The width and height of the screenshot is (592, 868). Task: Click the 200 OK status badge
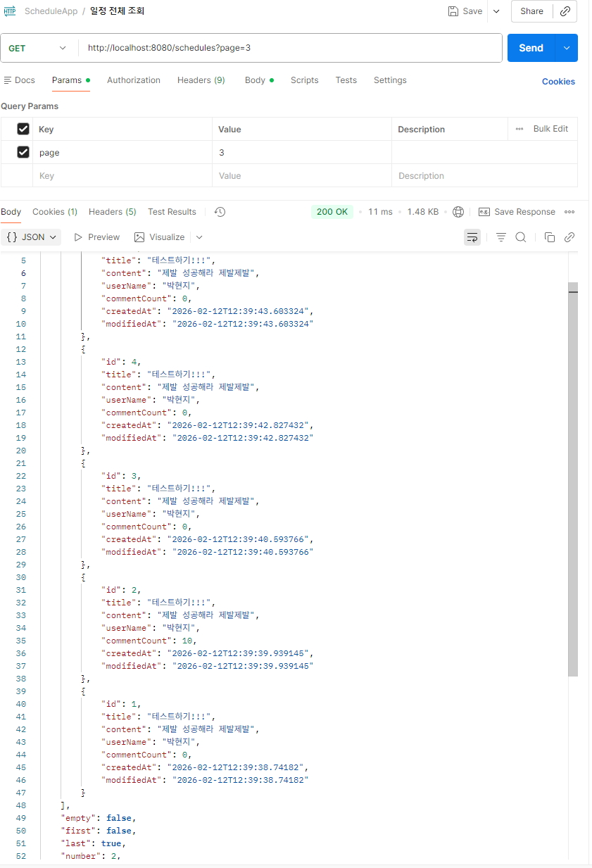tap(333, 212)
